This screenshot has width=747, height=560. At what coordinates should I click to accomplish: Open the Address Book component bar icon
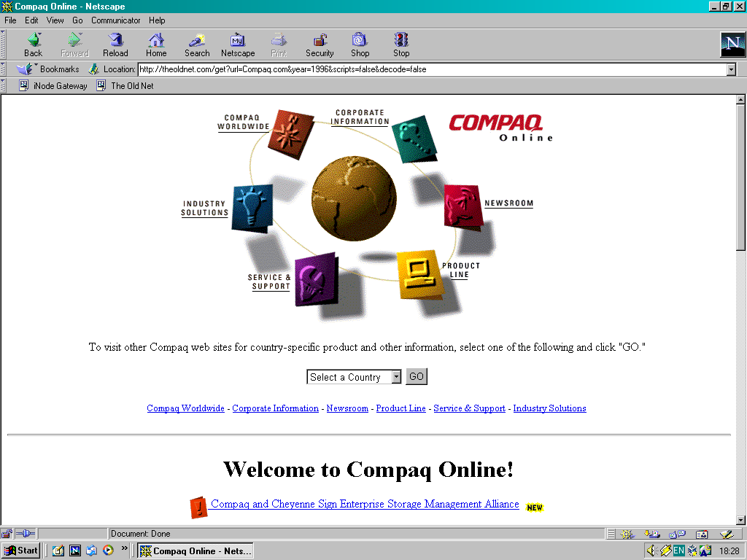(702, 534)
